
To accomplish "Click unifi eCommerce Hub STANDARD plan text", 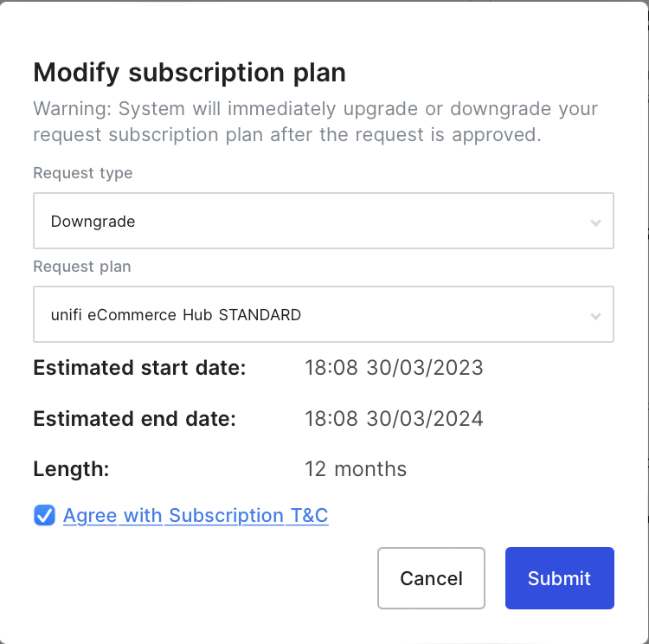I will click(x=176, y=315).
